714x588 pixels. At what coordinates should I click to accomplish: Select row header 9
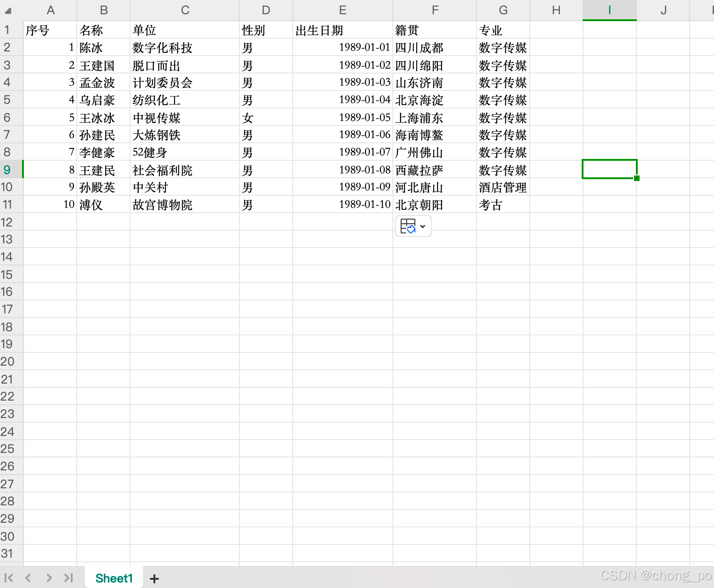[x=7, y=170]
